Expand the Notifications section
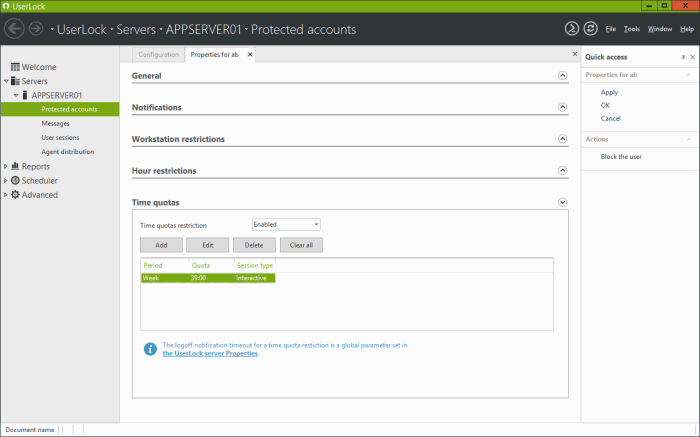The width and height of the screenshot is (700, 437). [x=562, y=107]
